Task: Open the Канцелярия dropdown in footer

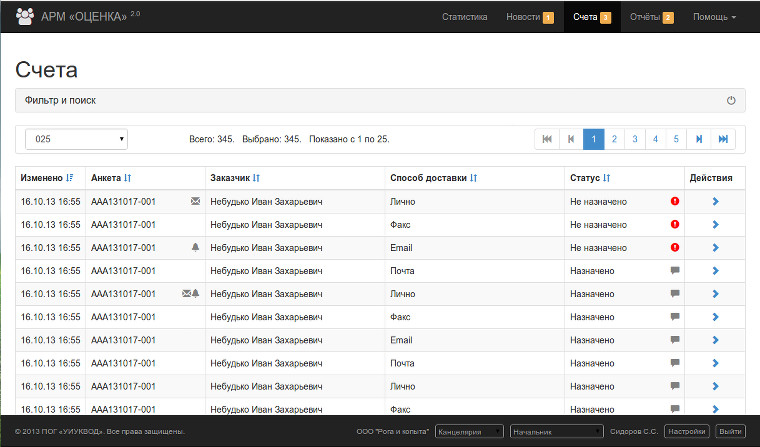Action: pos(469,431)
